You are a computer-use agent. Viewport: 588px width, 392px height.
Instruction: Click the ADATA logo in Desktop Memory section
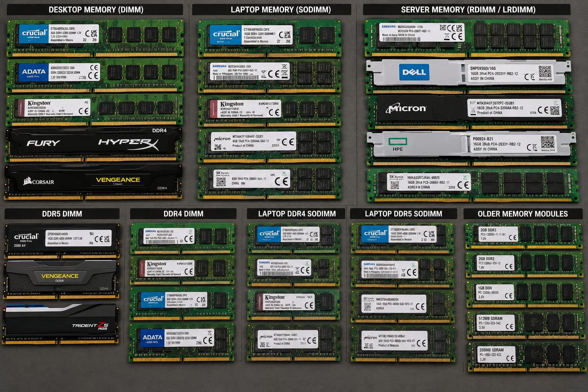tap(33, 72)
